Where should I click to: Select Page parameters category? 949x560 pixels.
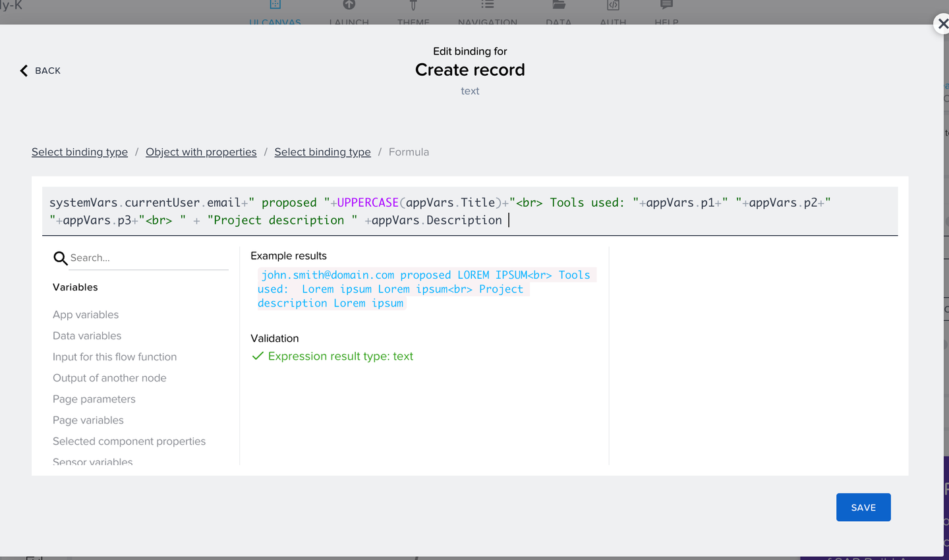tap(94, 399)
